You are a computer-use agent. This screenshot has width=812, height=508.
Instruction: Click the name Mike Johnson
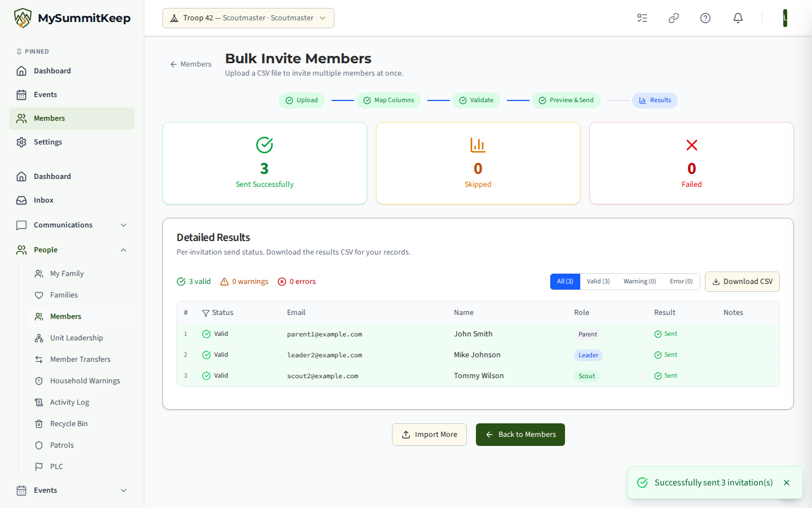click(x=477, y=355)
